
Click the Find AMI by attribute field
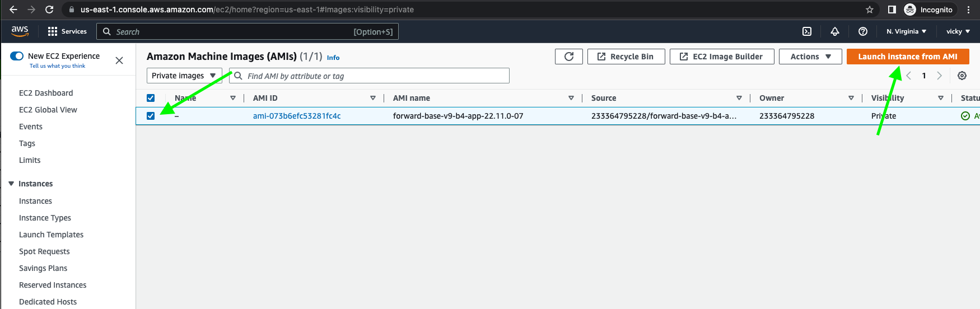[x=370, y=76]
